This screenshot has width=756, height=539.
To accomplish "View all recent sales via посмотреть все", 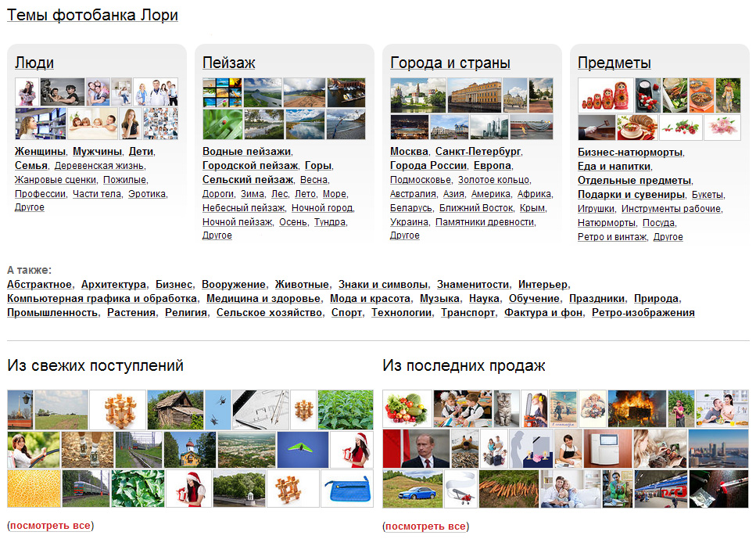I will (x=426, y=526).
